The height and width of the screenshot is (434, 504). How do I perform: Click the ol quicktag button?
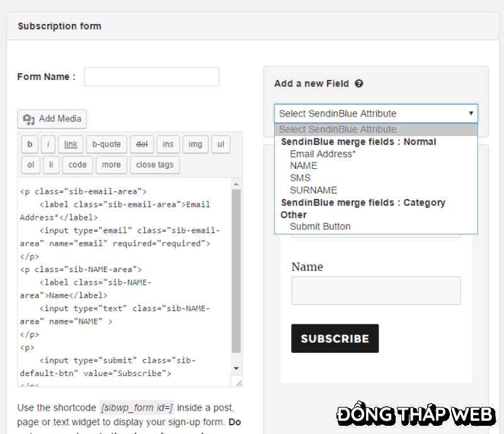pyautogui.click(x=31, y=165)
